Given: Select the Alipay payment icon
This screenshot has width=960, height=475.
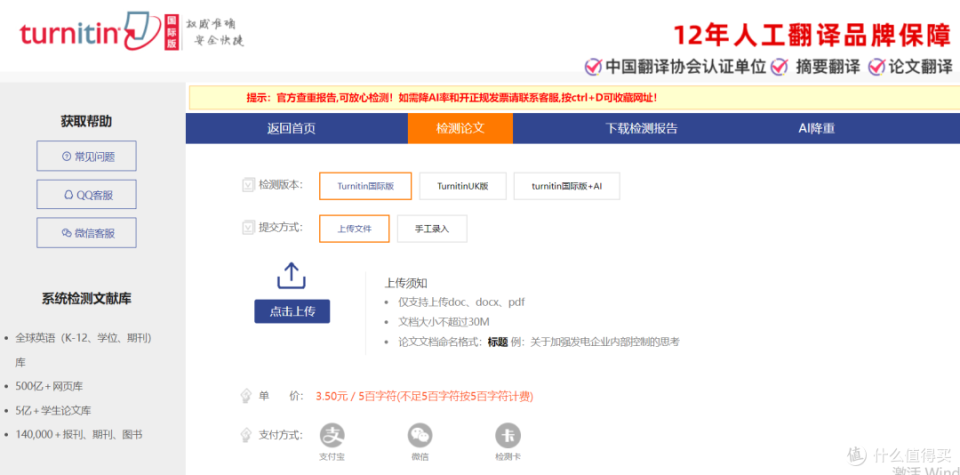Looking at the screenshot, I should click(332, 435).
